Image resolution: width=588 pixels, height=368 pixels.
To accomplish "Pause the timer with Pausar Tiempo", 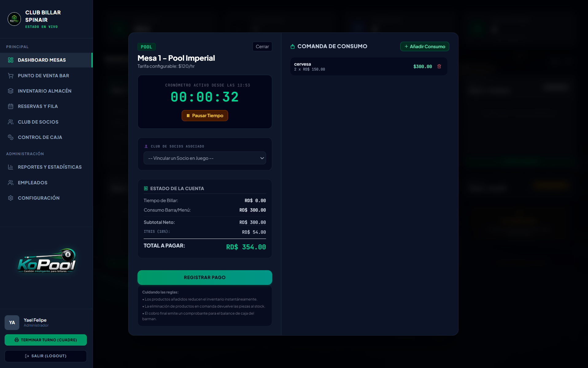I will tap(205, 116).
